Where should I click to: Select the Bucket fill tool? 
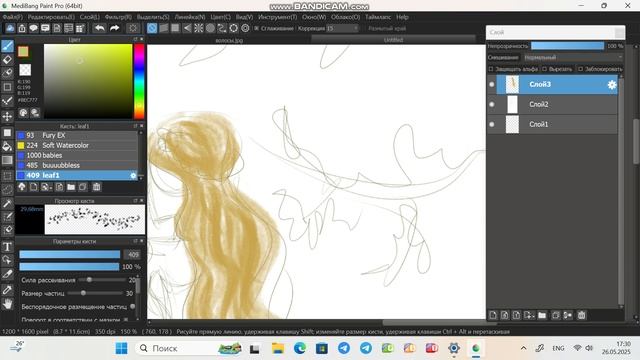[x=7, y=146]
